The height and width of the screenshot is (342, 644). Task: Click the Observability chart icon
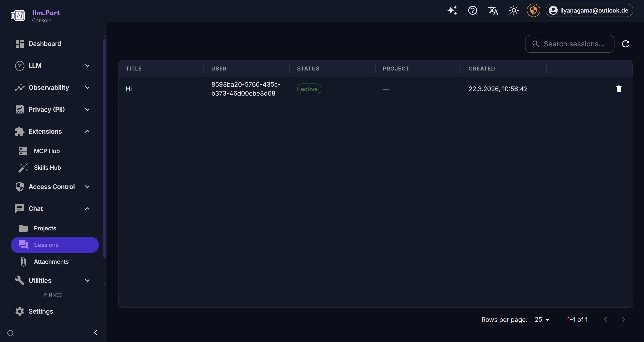[x=19, y=88]
